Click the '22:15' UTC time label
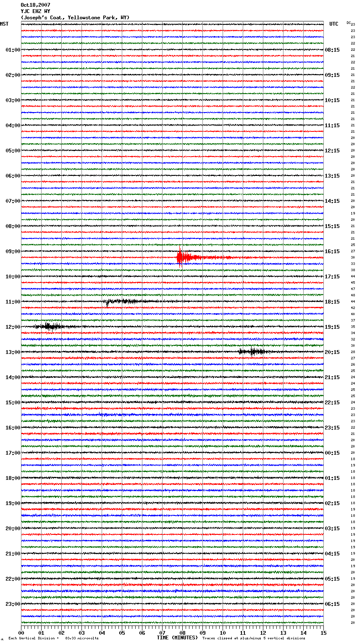Screen dimensions: 357x644 [x=332, y=403]
